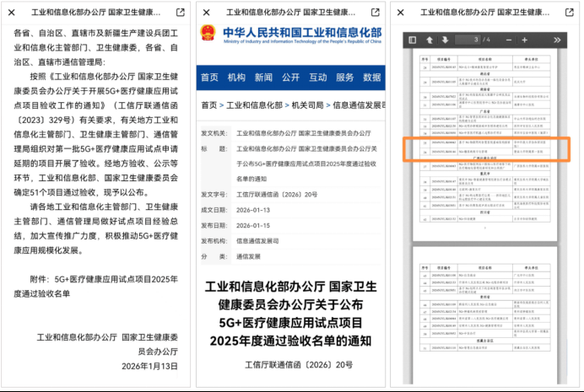This screenshot has width=584, height=392.
Task: Close the panel showing the MIIT website header
Action: [x=206, y=13]
